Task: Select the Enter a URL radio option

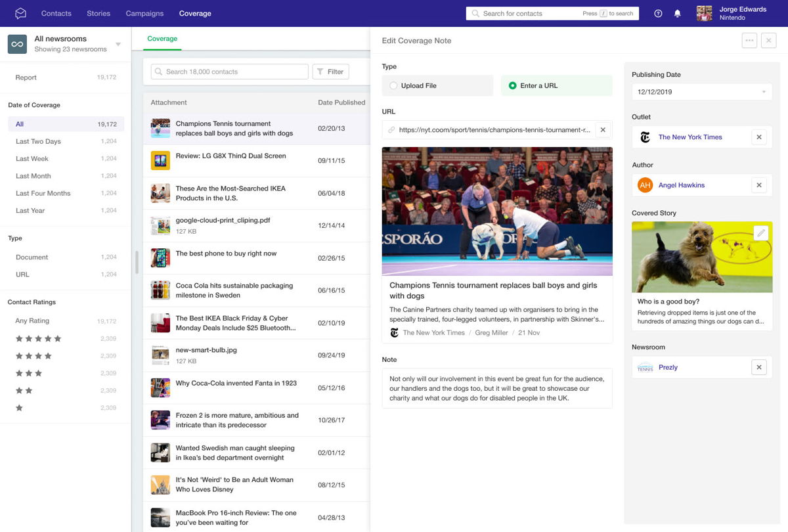Action: [x=557, y=85]
